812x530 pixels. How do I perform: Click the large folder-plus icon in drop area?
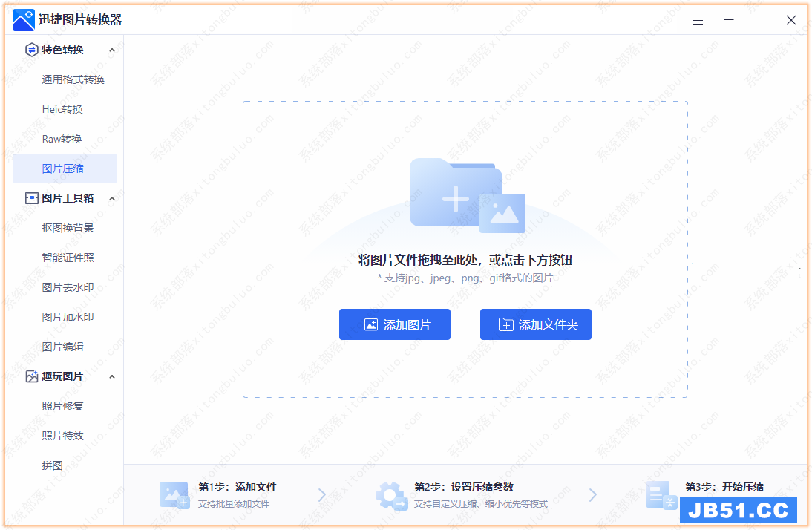(466, 195)
